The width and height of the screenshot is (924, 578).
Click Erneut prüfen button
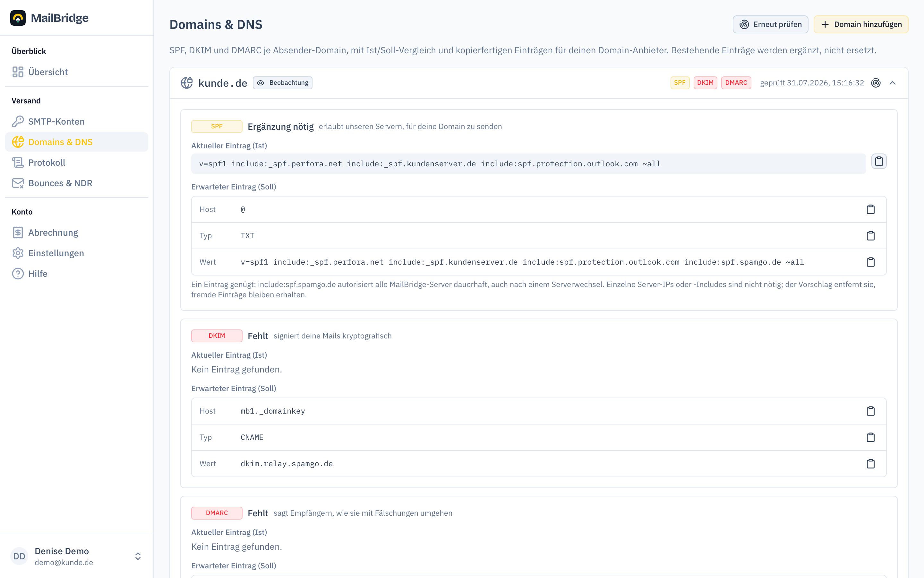pos(770,24)
